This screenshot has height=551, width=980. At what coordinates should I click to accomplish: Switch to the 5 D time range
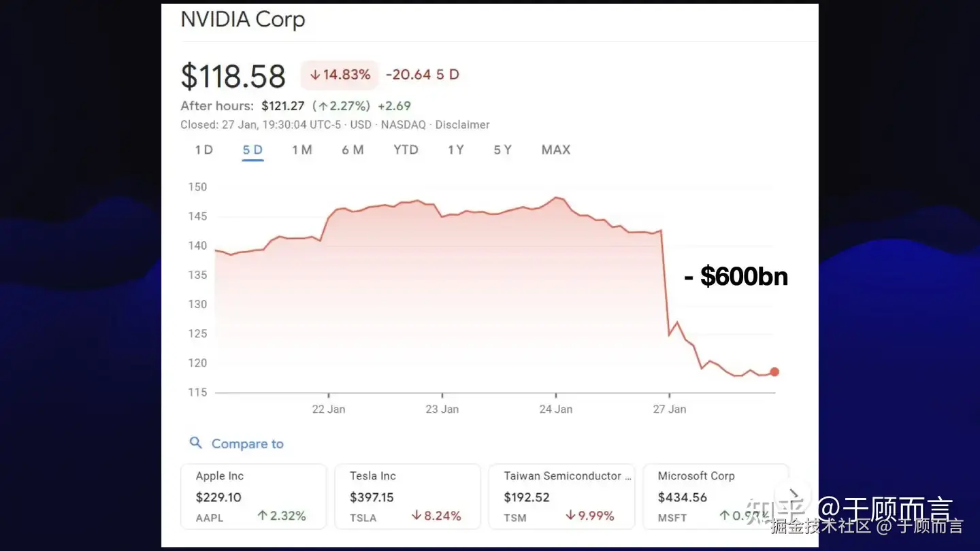pyautogui.click(x=252, y=150)
